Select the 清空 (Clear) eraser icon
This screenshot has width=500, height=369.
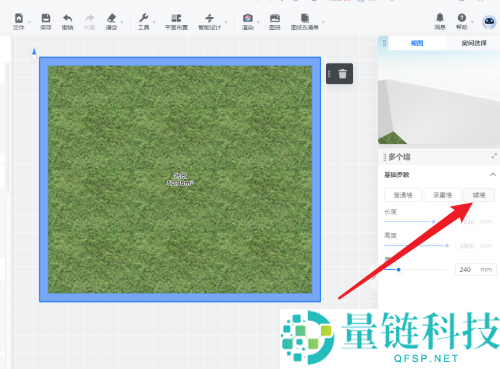click(111, 18)
